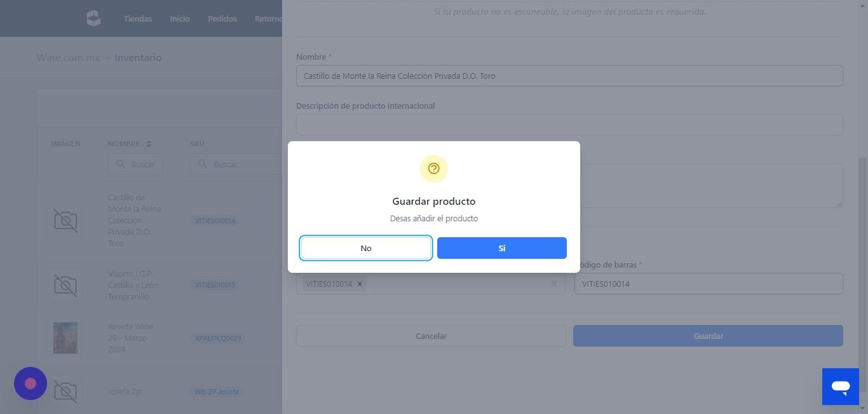Clear the SKU selector field
The width and height of the screenshot is (868, 414).
pos(554,284)
